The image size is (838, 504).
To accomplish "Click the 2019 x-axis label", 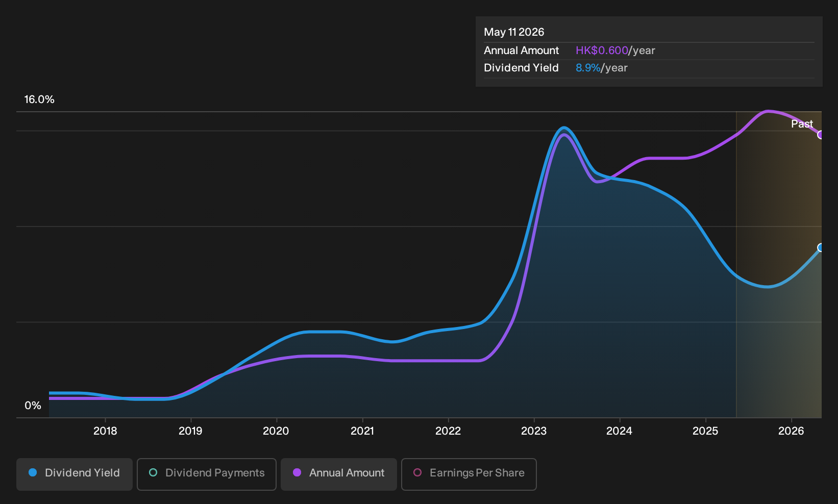I will (x=190, y=431).
